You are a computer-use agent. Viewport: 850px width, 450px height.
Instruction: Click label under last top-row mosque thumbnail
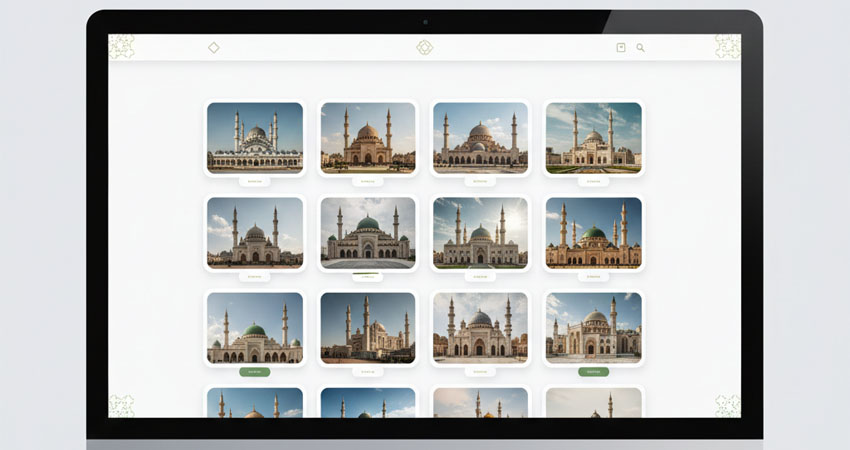(594, 182)
